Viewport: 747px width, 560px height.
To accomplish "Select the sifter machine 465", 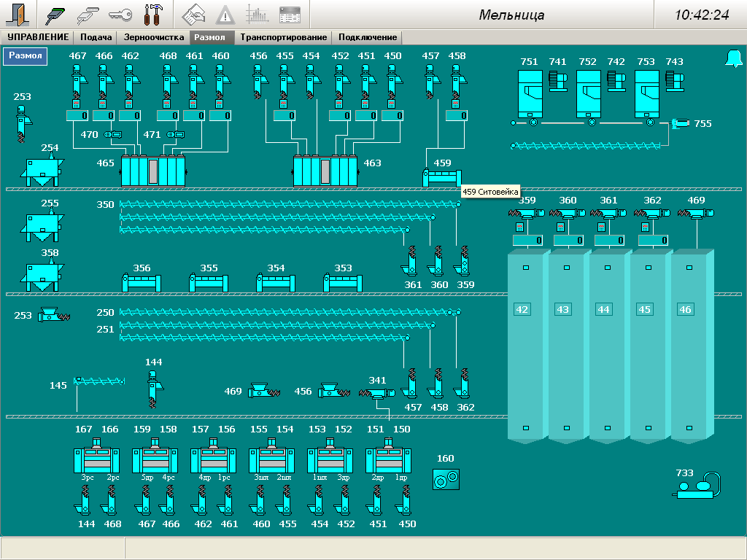I will coord(152,171).
